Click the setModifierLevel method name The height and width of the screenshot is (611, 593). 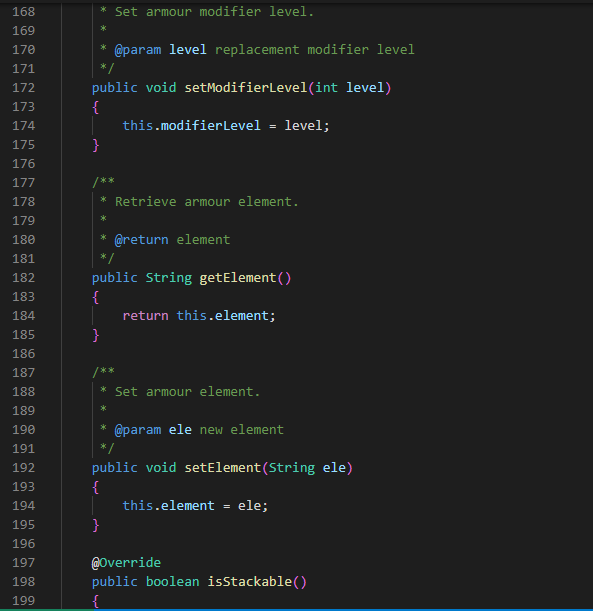click(246, 88)
